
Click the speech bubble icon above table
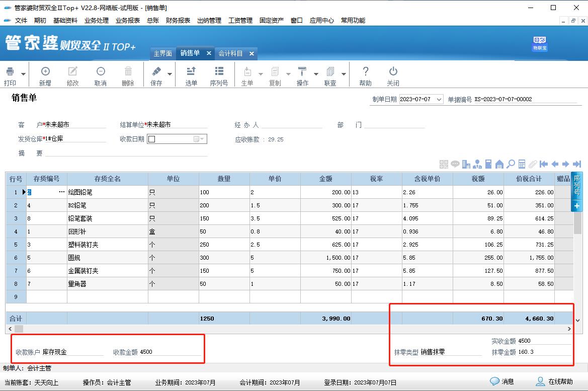tap(455, 164)
